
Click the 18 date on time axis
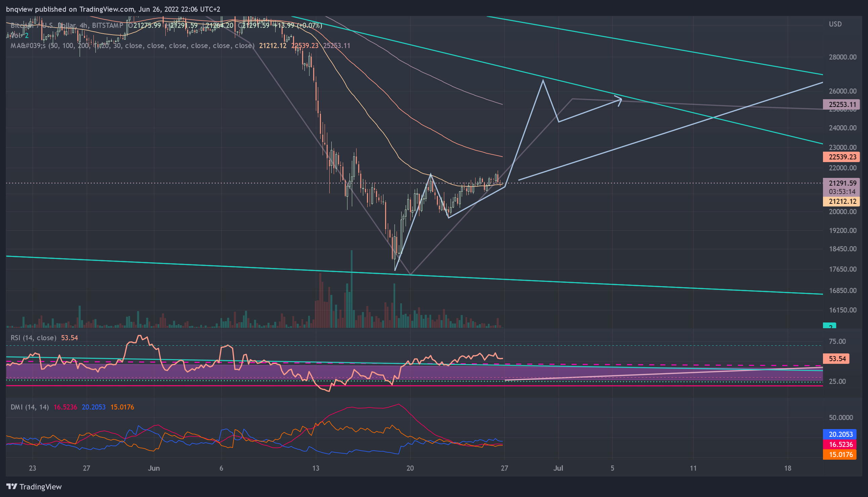(x=787, y=468)
